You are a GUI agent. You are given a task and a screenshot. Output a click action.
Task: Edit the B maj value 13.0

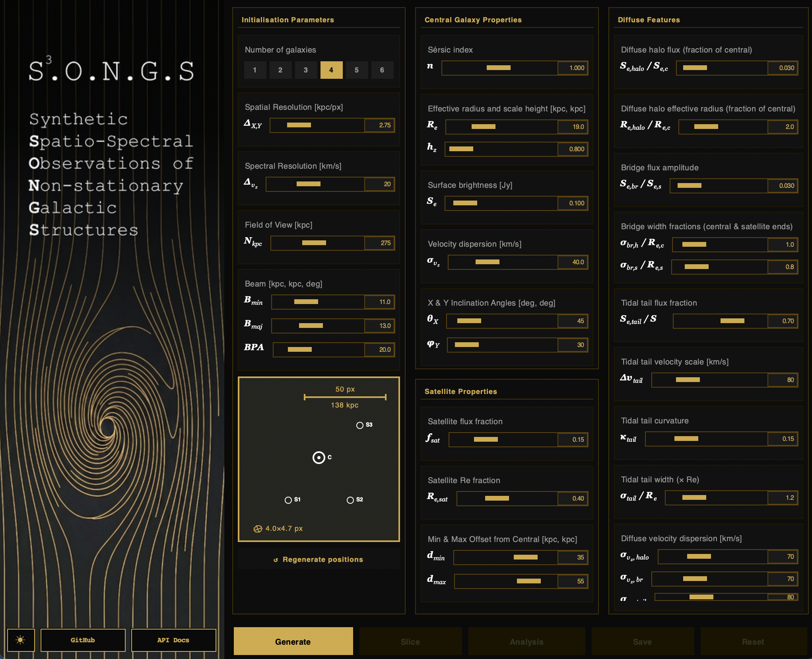[x=380, y=326]
